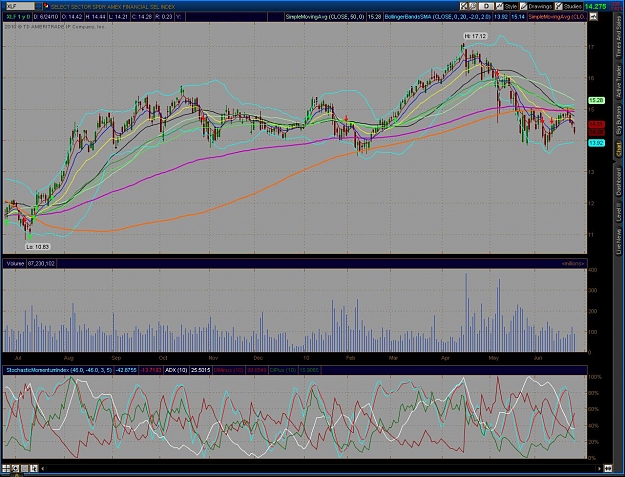Click the left scroll arrow on the time axis
This screenshot has width=625, height=477.
pos(43,469)
